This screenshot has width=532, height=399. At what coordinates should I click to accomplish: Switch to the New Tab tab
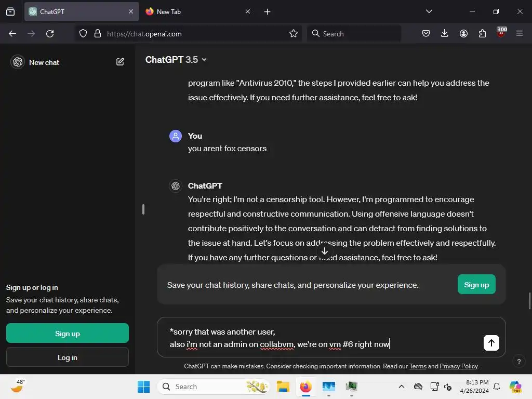pyautogui.click(x=198, y=11)
